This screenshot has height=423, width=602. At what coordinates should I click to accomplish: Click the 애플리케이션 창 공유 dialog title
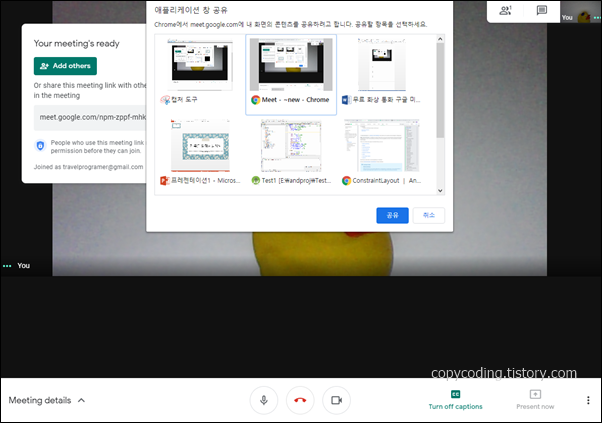[191, 10]
